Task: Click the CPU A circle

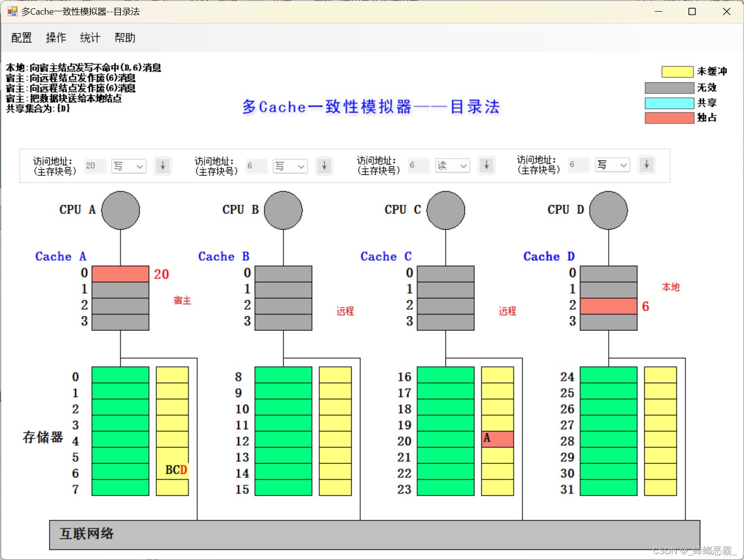Action: pyautogui.click(x=121, y=211)
